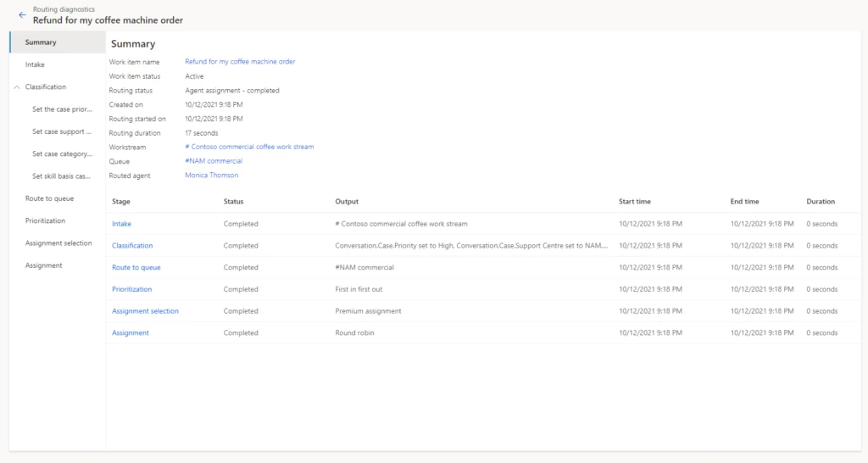Open 'Set the case prior...' rule
The width and height of the screenshot is (868, 463).
pos(62,109)
